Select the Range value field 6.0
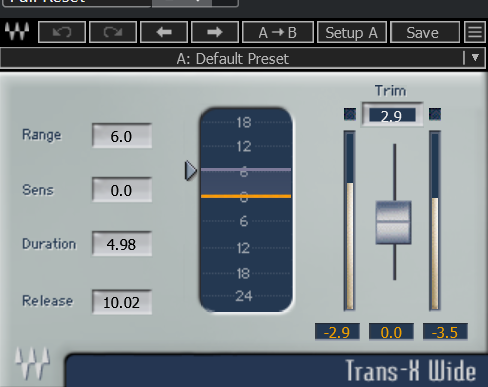The height and width of the screenshot is (387, 488). point(122,136)
